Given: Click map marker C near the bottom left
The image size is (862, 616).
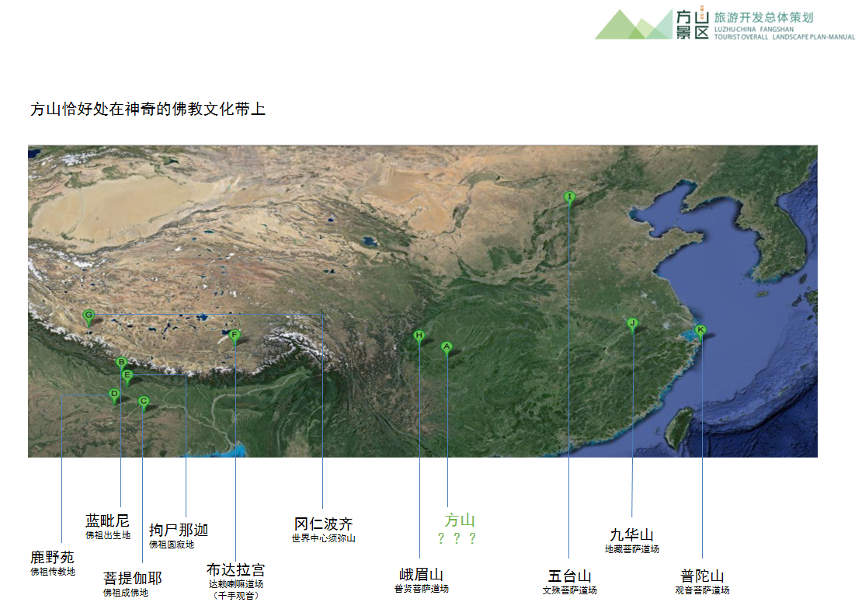Looking at the screenshot, I should tap(143, 402).
